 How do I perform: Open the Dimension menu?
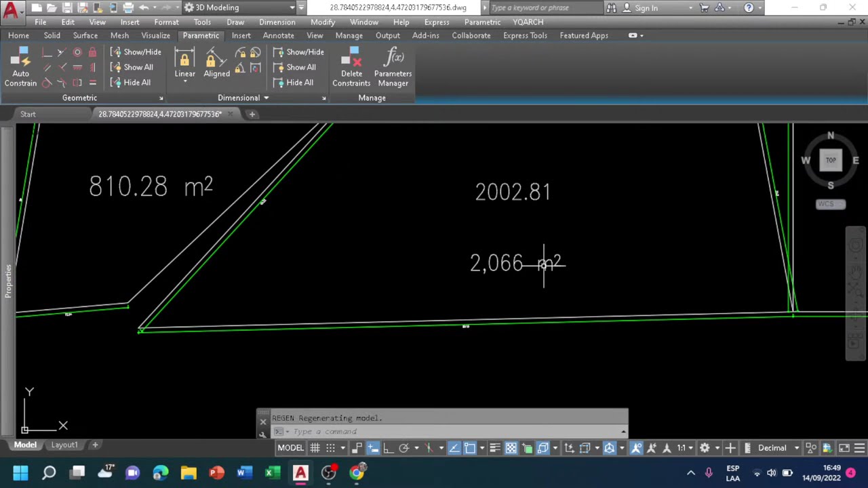(x=277, y=22)
